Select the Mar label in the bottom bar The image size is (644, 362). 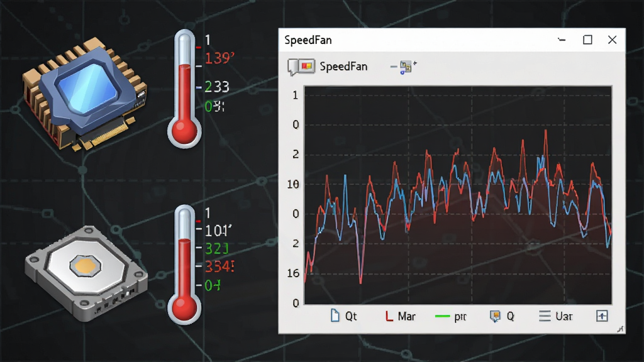tap(407, 317)
